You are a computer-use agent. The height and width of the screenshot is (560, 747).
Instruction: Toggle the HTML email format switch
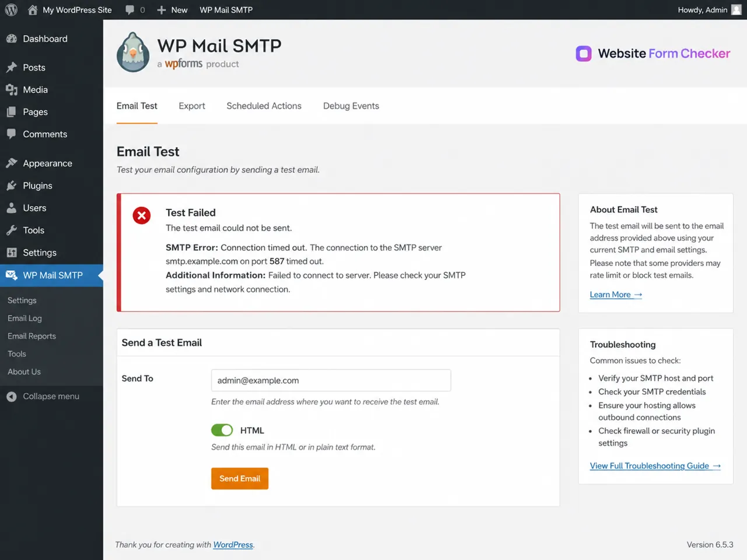222,430
